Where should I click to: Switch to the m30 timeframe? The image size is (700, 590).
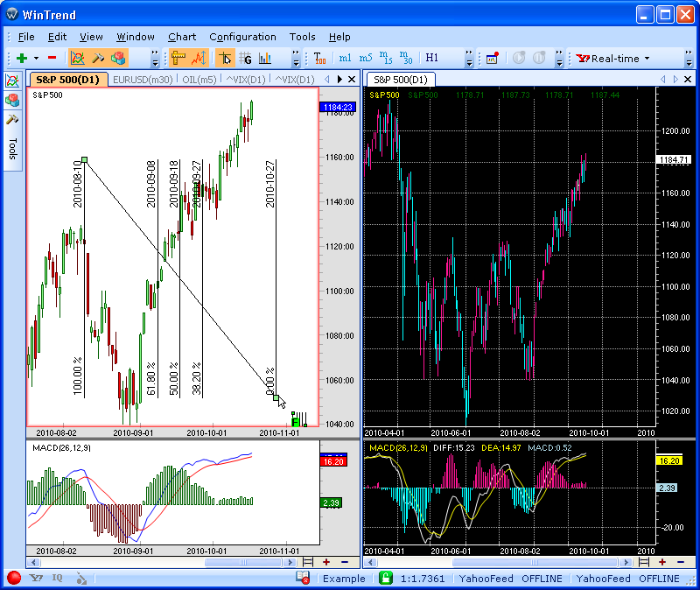coord(406,58)
